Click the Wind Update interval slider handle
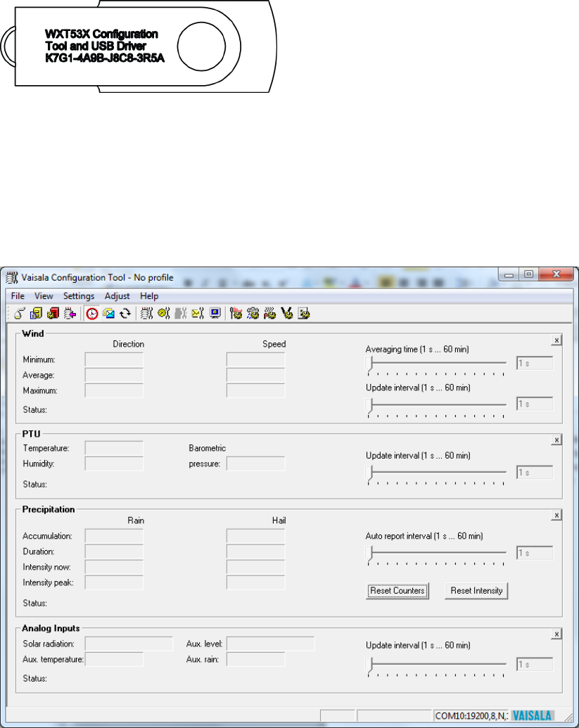 [369, 405]
